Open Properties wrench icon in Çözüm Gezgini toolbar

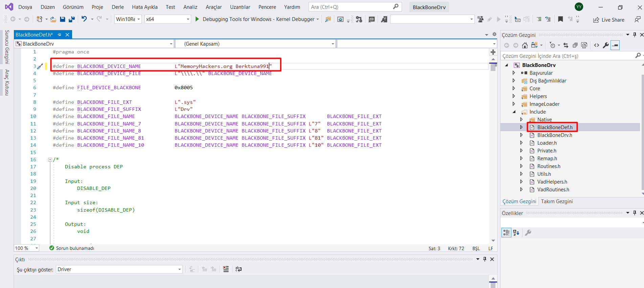(x=606, y=45)
